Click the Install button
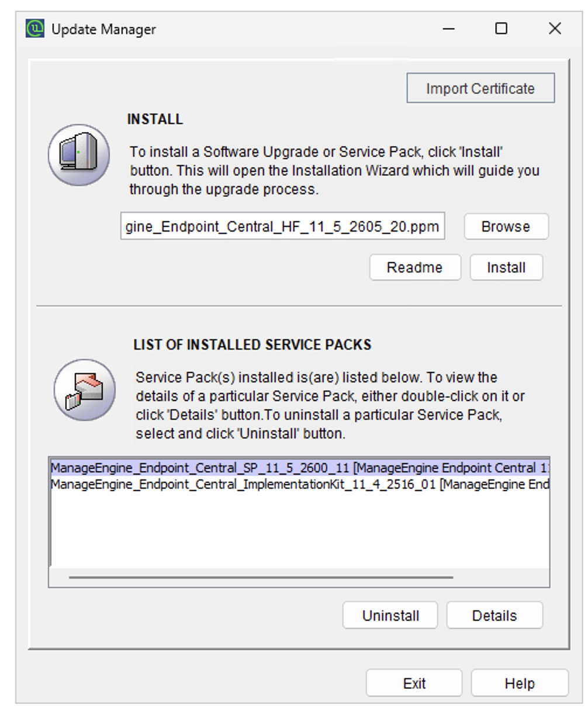The image size is (588, 711). click(x=506, y=267)
